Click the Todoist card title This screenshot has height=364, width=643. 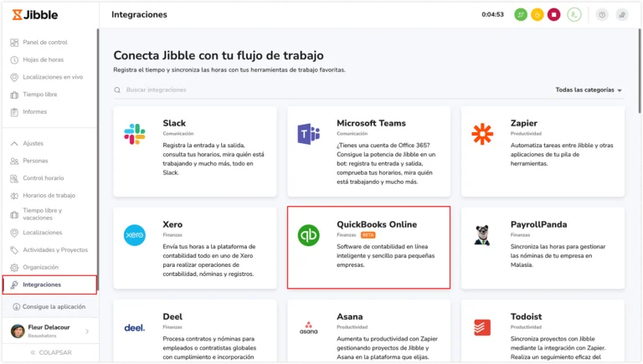point(526,316)
